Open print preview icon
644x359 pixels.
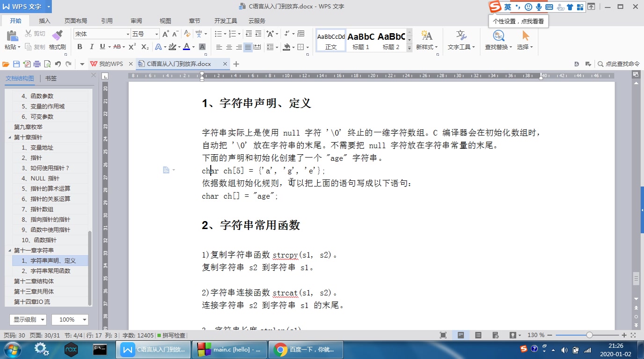tap(47, 64)
